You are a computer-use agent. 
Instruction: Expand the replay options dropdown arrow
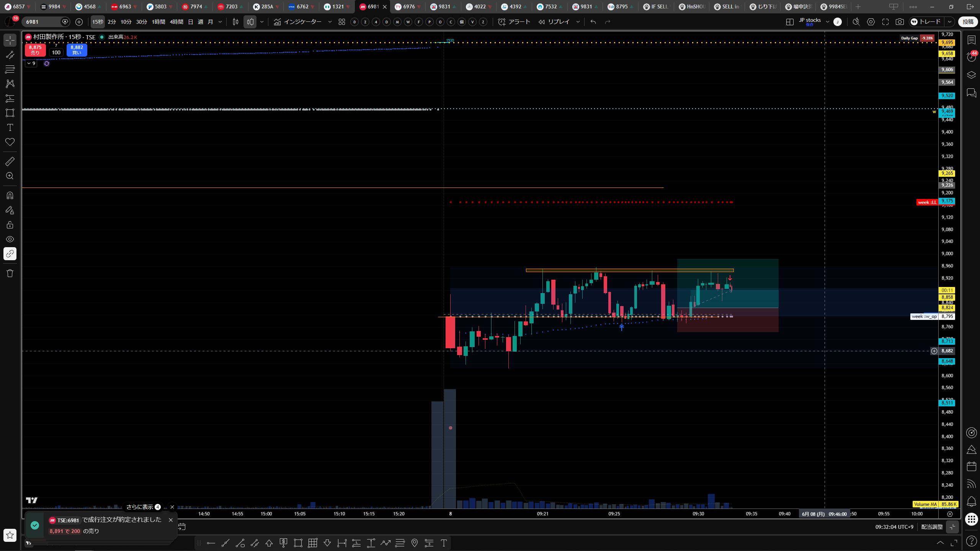pyautogui.click(x=578, y=22)
